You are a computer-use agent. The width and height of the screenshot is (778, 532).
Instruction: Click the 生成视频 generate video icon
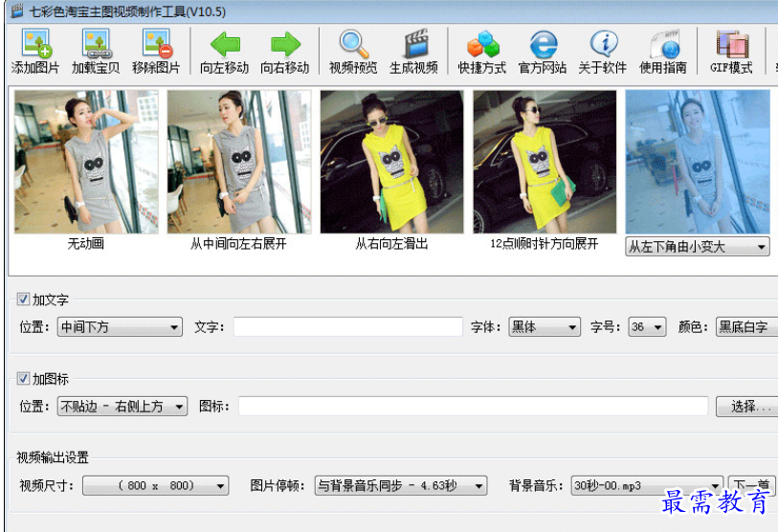[x=413, y=51]
